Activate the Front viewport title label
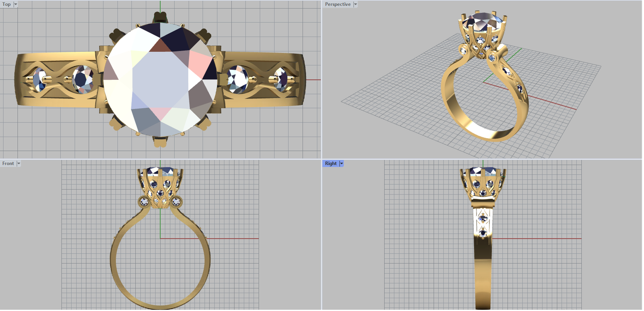644x311 pixels. (8, 164)
